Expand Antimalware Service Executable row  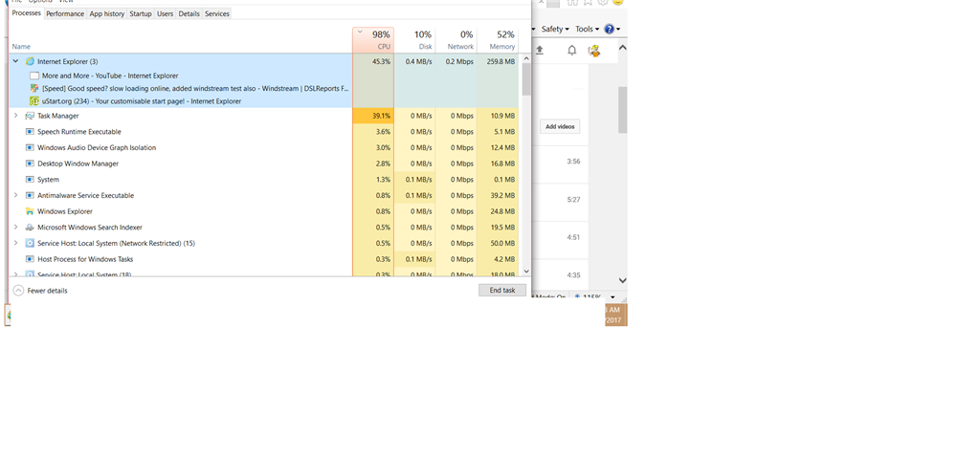pyautogui.click(x=15, y=195)
